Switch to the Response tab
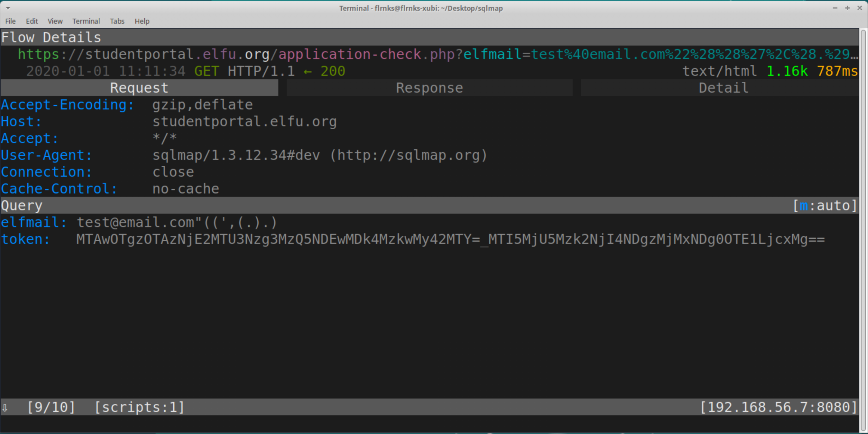 [429, 88]
